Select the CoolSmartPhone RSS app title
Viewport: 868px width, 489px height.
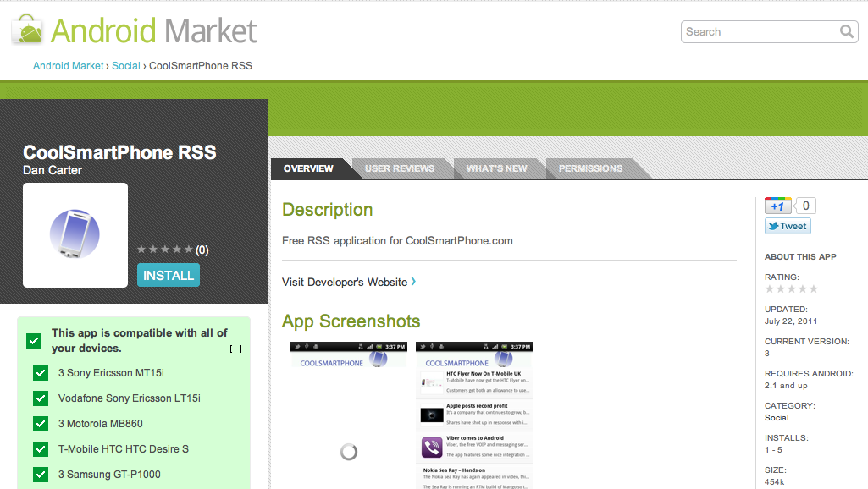(119, 152)
